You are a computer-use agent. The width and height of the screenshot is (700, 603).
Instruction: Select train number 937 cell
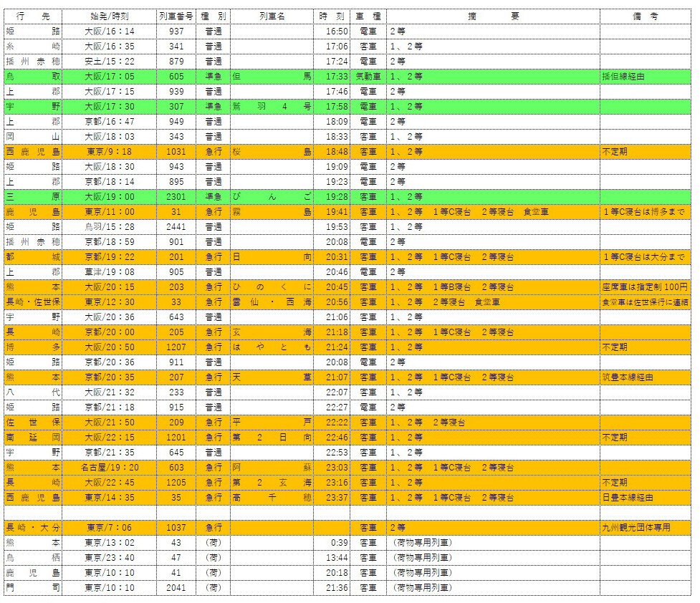176,32
